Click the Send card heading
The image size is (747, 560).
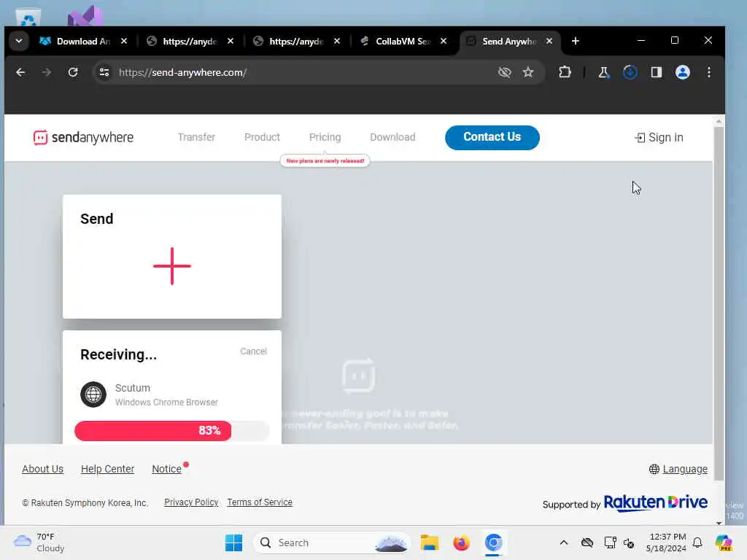click(x=97, y=219)
